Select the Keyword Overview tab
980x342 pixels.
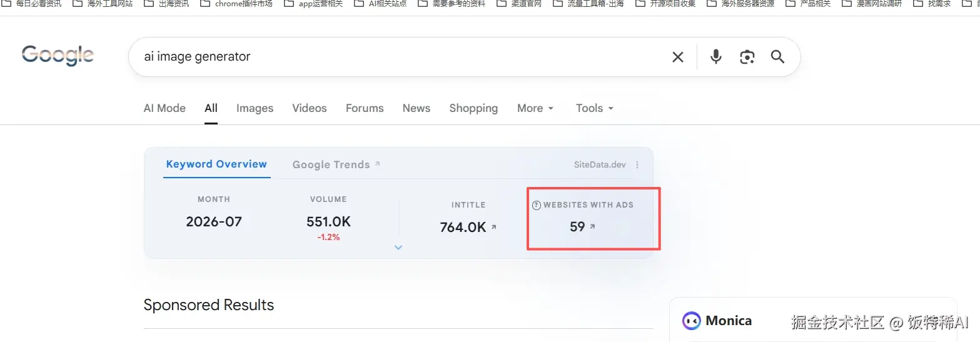point(216,164)
